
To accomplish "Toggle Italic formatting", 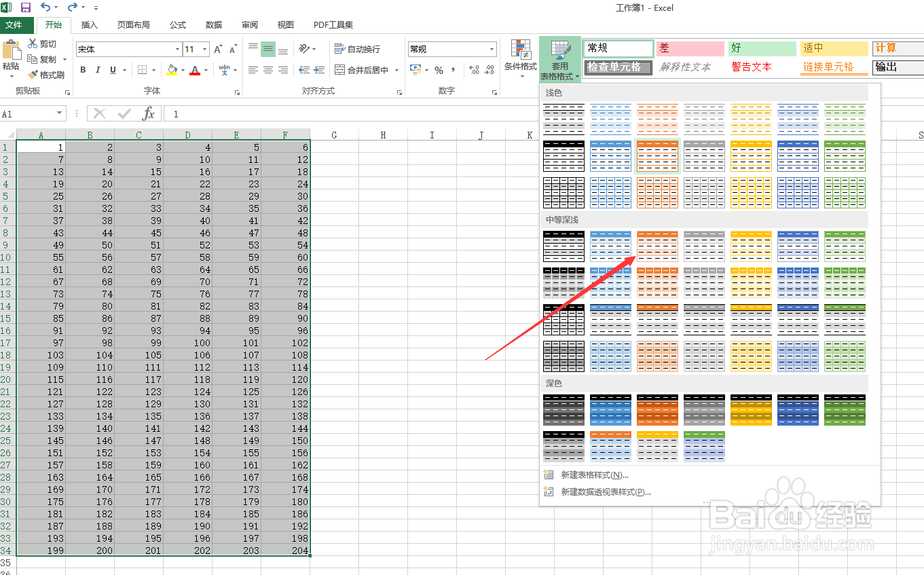I will point(98,70).
